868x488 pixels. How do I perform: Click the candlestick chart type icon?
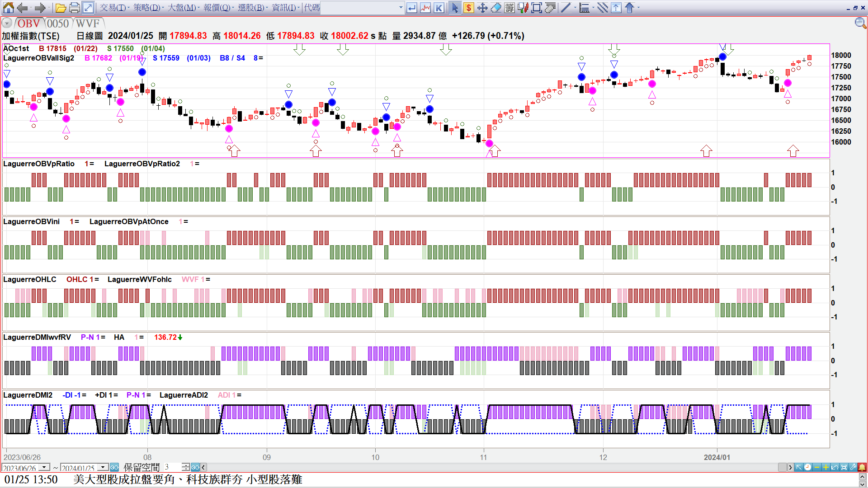523,8
